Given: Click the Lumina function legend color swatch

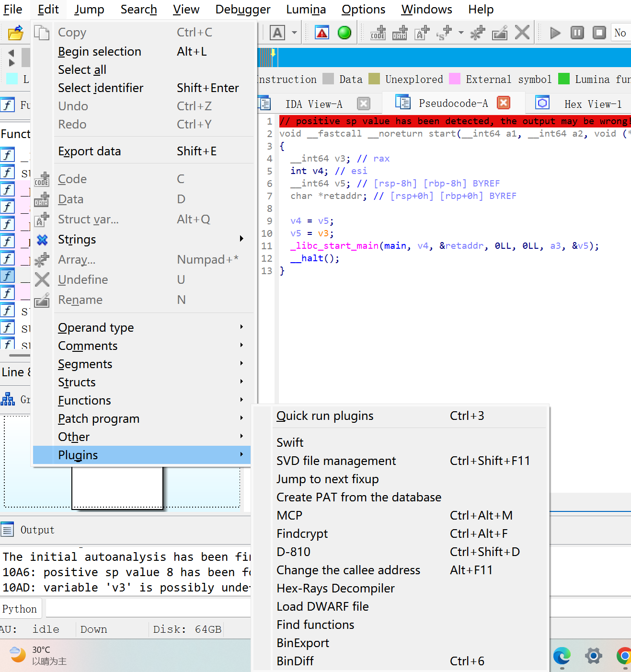Looking at the screenshot, I should click(564, 79).
